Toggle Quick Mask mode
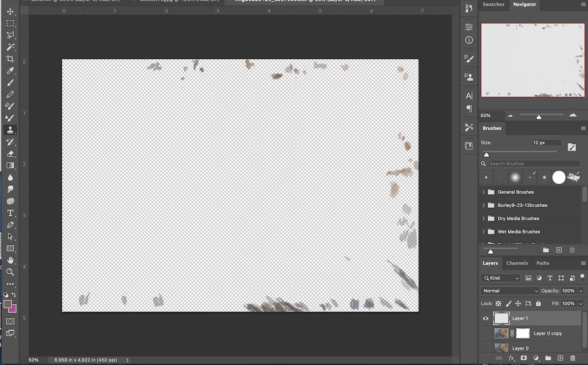The image size is (588, 365). (x=10, y=322)
